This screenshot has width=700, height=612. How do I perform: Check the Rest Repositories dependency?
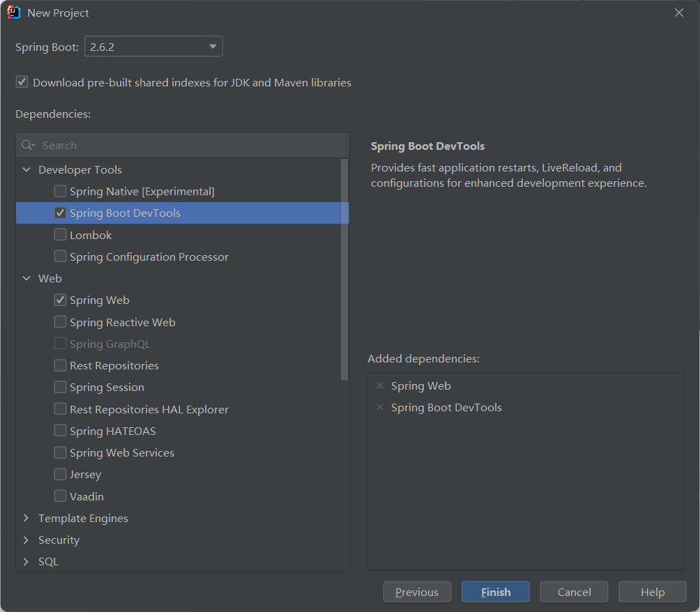pos(60,365)
